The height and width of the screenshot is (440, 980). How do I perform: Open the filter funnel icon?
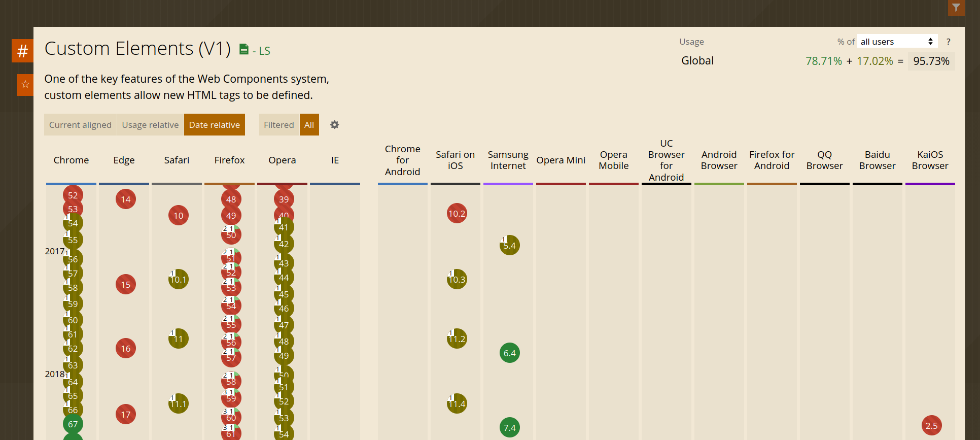tap(956, 8)
